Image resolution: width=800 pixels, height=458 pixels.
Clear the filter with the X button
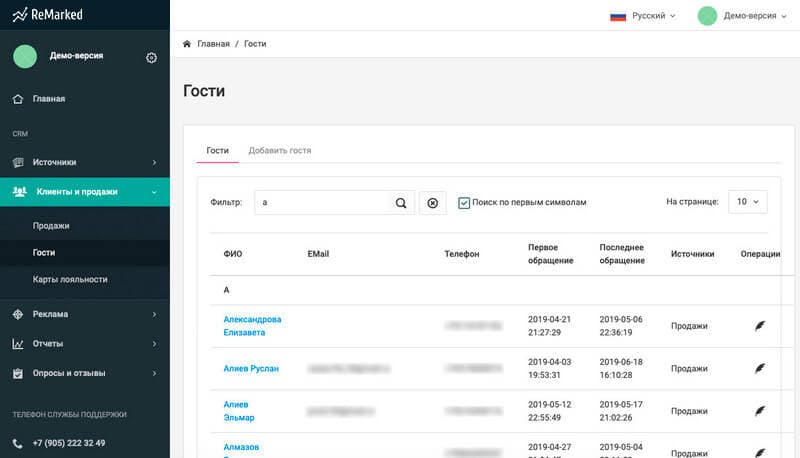(x=433, y=203)
